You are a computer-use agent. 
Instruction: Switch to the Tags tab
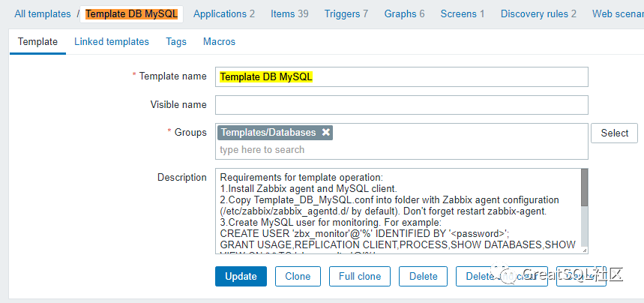176,42
